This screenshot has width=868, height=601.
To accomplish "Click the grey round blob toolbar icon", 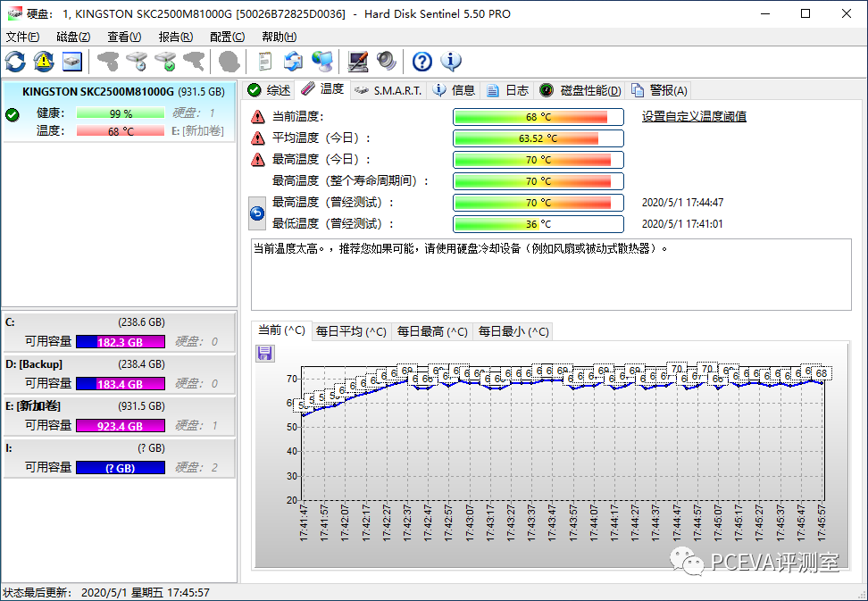I will click(x=230, y=62).
